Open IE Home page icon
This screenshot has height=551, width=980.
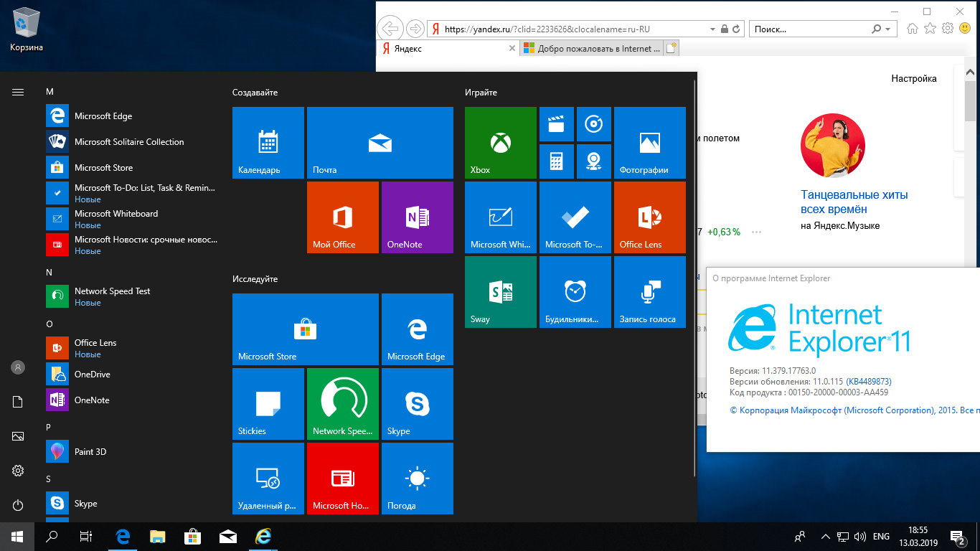click(x=913, y=29)
